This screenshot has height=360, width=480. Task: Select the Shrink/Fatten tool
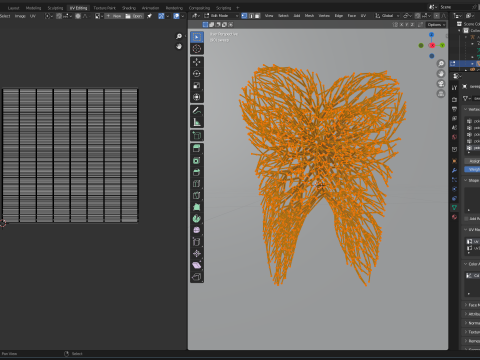point(197,254)
